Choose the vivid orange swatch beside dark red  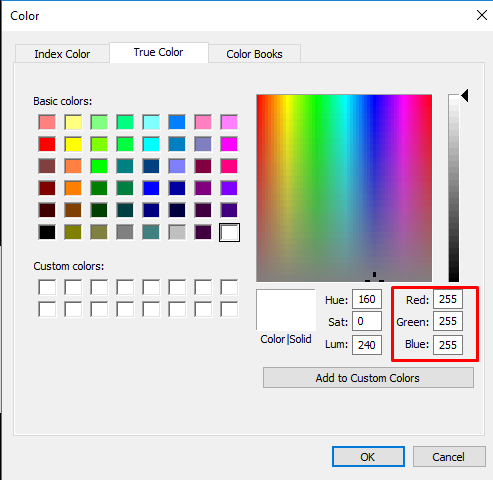pyautogui.click(x=73, y=188)
